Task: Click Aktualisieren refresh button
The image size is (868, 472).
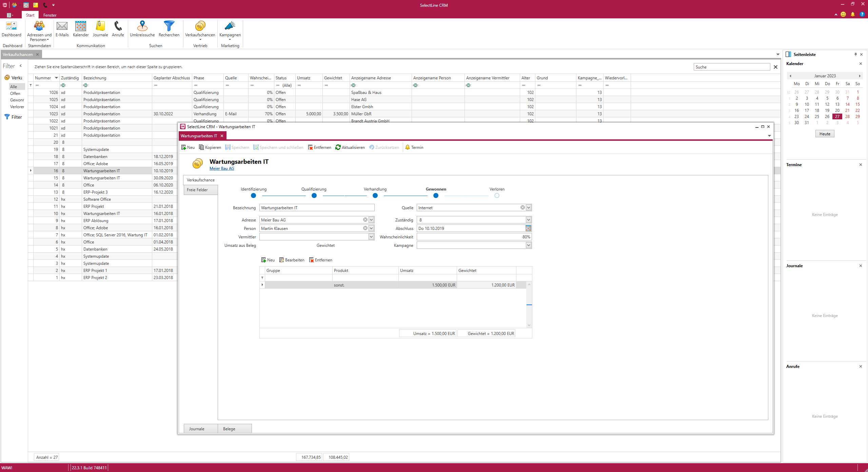Action: [x=350, y=147]
